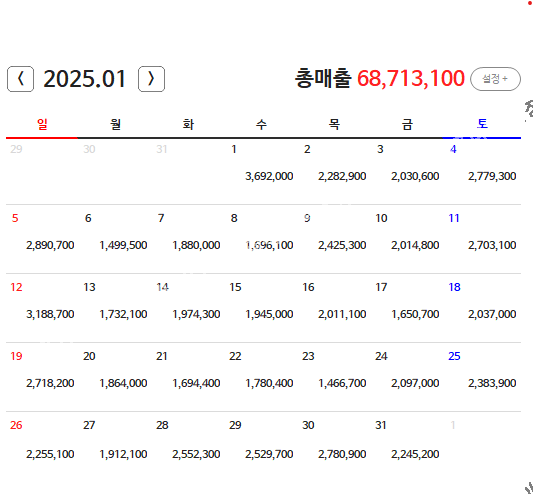This screenshot has height=494, width=533.
Task: Open January 8 sales 1,696,100
Action: (269, 245)
